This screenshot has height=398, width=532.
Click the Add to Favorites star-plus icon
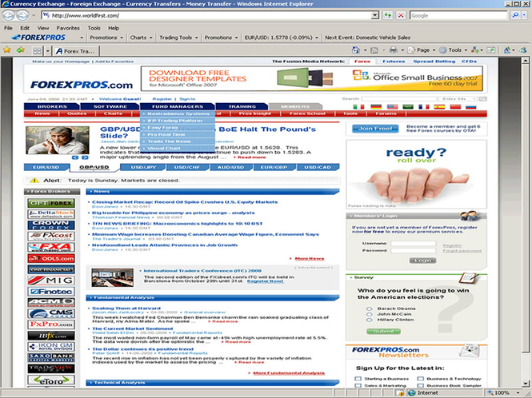coord(21,50)
